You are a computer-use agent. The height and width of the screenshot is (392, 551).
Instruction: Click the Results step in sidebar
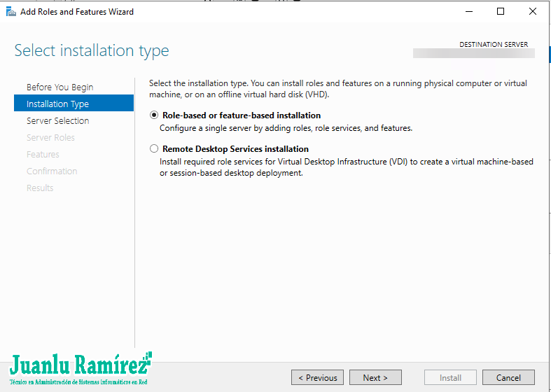(40, 188)
